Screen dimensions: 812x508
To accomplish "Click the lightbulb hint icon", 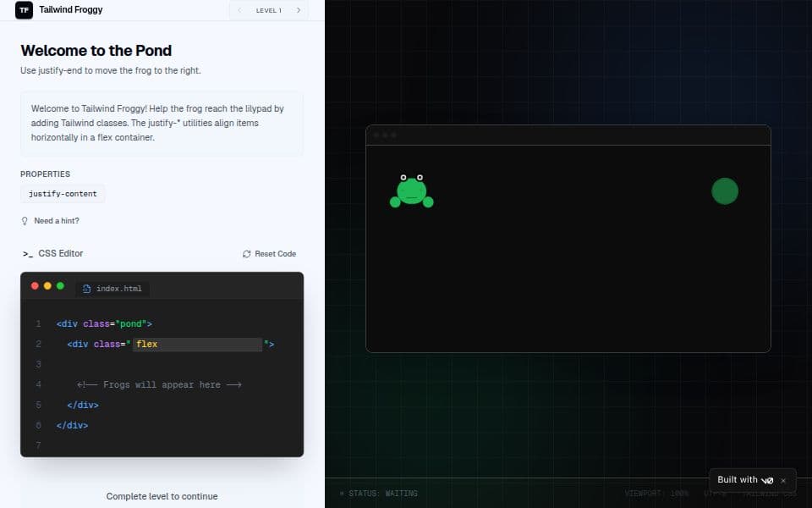I will [x=25, y=221].
